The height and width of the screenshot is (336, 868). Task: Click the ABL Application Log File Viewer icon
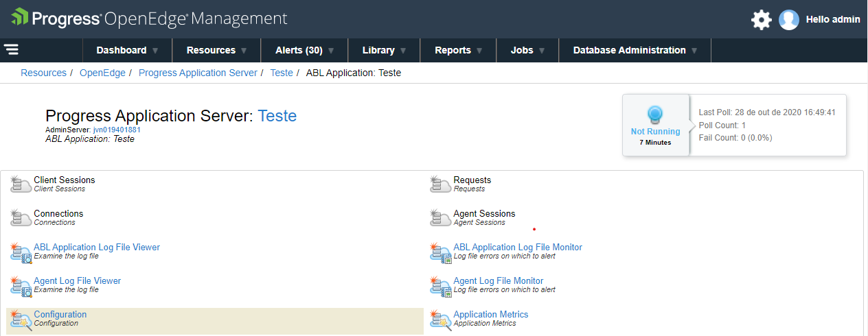tap(21, 252)
